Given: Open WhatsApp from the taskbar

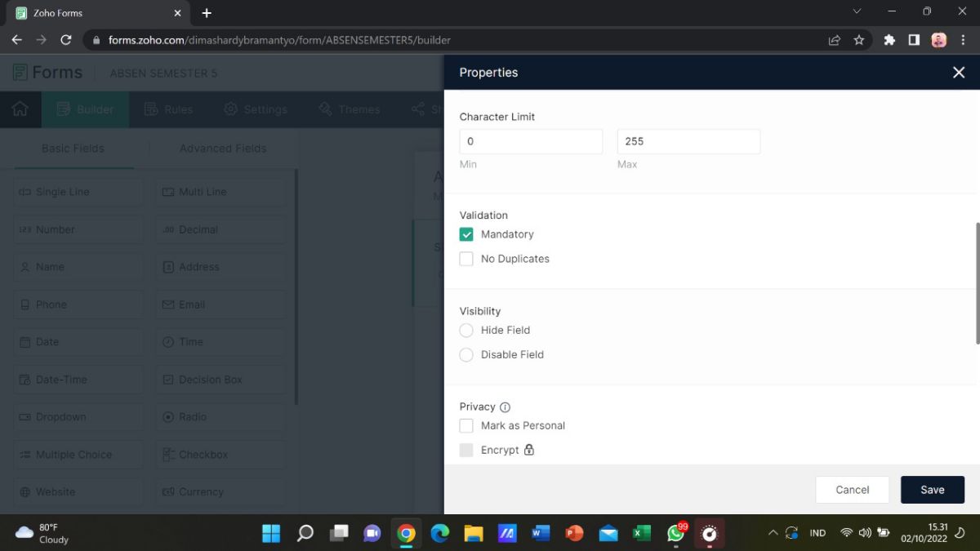Looking at the screenshot, I should tap(676, 533).
